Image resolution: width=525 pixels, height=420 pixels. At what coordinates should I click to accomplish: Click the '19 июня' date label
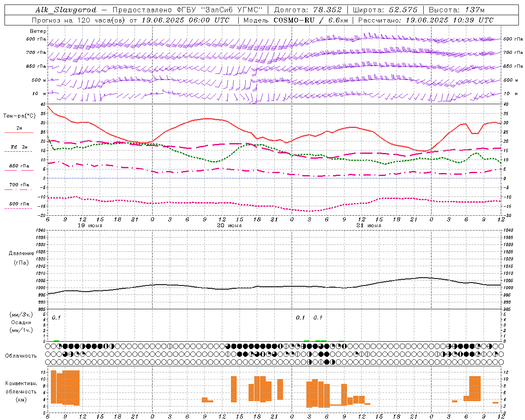[90, 225]
